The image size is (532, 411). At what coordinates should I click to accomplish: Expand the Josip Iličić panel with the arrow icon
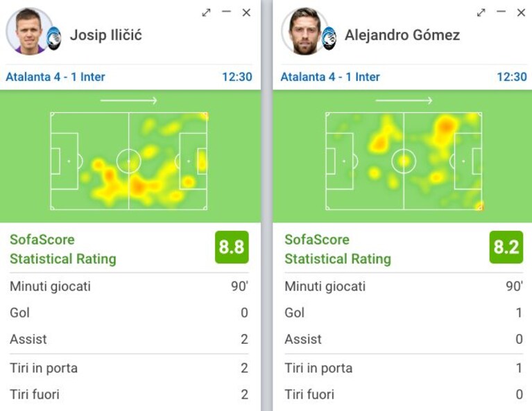click(206, 12)
